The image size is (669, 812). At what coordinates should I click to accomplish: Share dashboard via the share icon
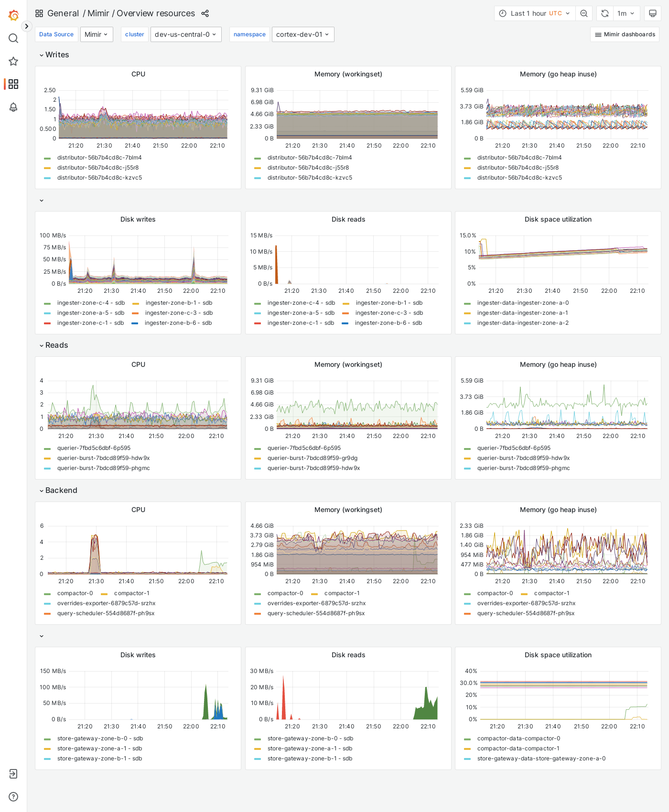[205, 13]
